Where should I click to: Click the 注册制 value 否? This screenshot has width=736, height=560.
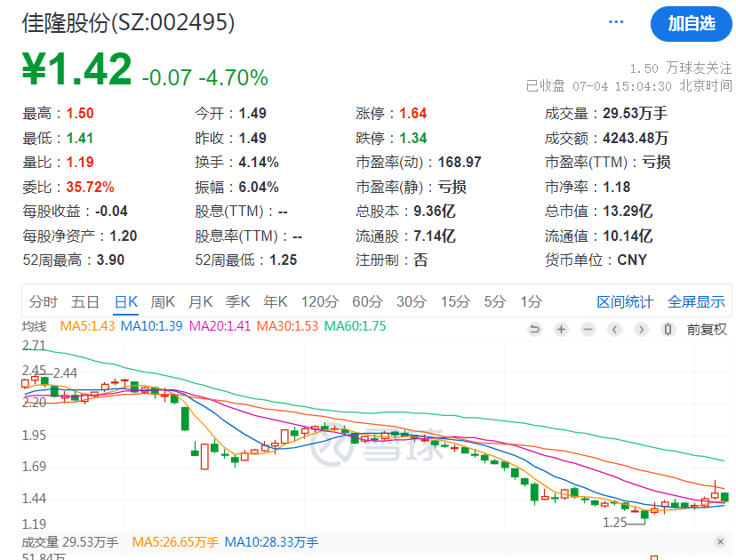point(420,260)
